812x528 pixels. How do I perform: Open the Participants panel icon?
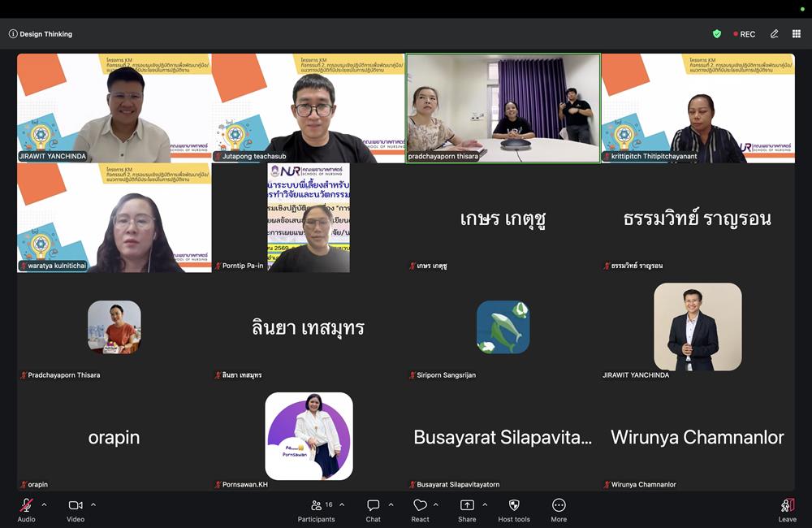(316, 505)
